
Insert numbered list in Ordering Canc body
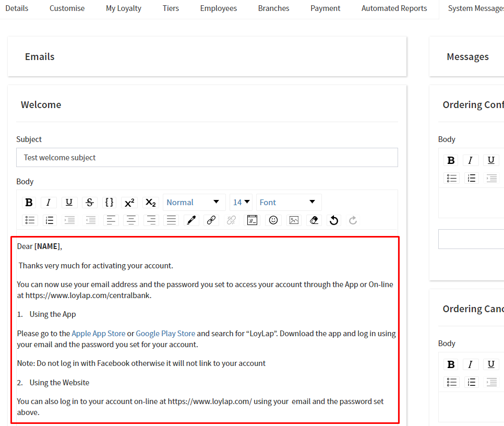pyautogui.click(x=472, y=382)
